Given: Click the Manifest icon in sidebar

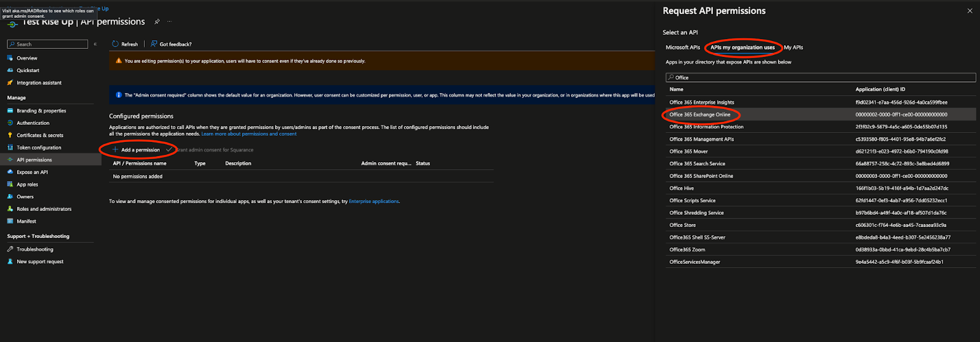Looking at the screenshot, I should pos(10,221).
